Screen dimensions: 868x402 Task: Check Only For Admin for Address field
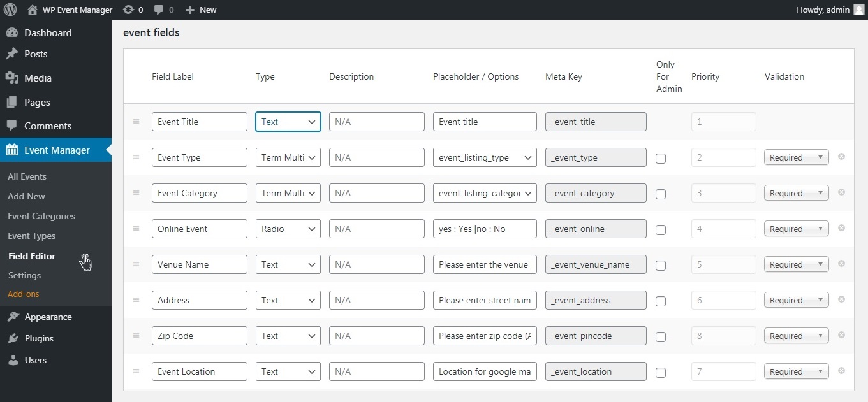[x=661, y=301]
